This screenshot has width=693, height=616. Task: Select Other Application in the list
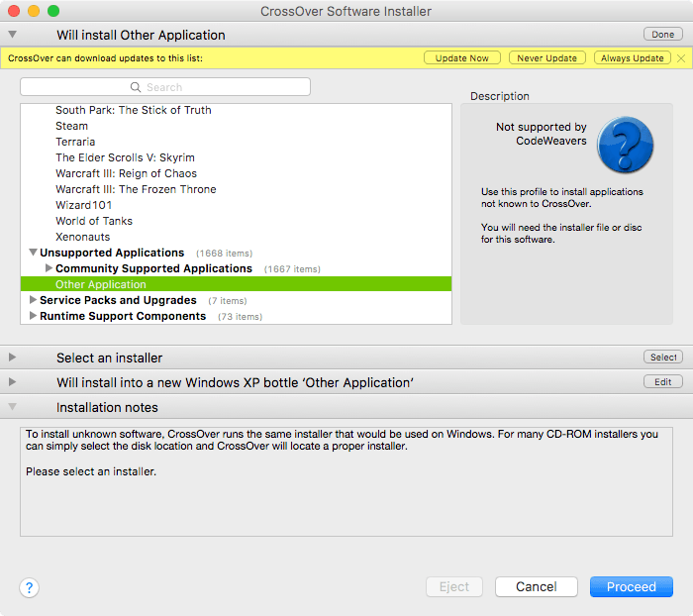pos(101,284)
